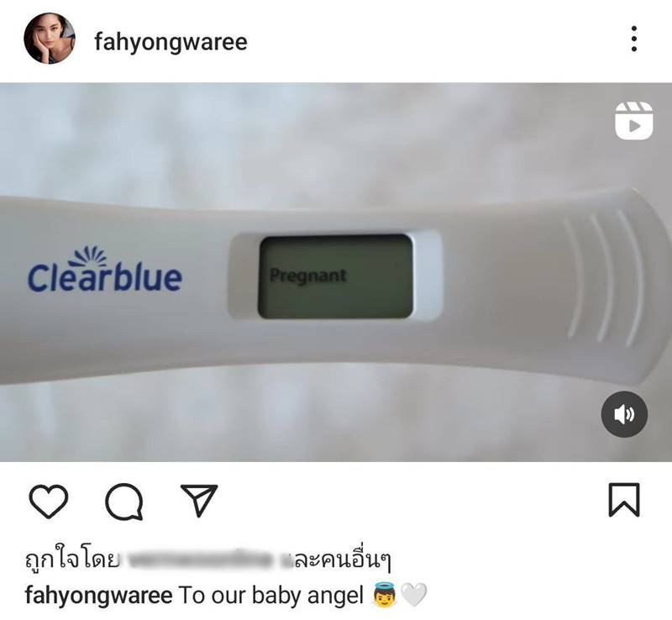
Task: Share the post using the paper plane icon
Action: 199,501
